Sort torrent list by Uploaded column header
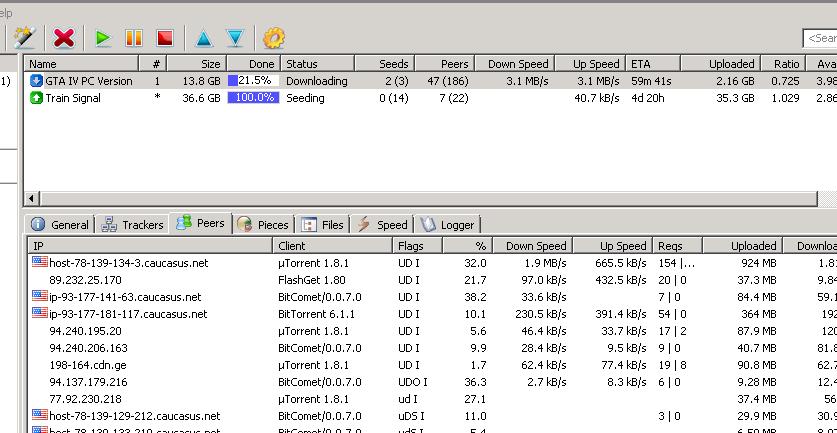 click(721, 64)
